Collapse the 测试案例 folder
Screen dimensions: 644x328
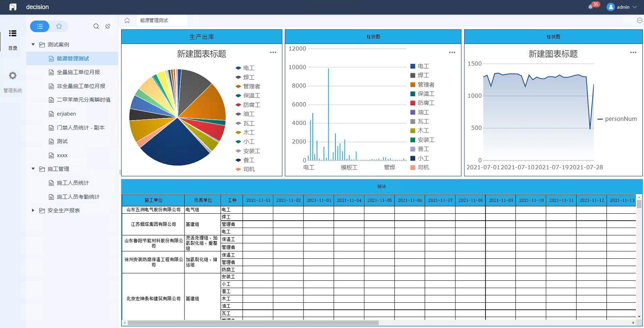pyautogui.click(x=33, y=45)
